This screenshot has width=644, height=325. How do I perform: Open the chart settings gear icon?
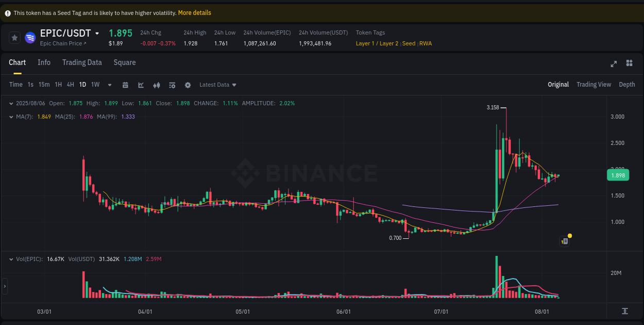(x=188, y=85)
